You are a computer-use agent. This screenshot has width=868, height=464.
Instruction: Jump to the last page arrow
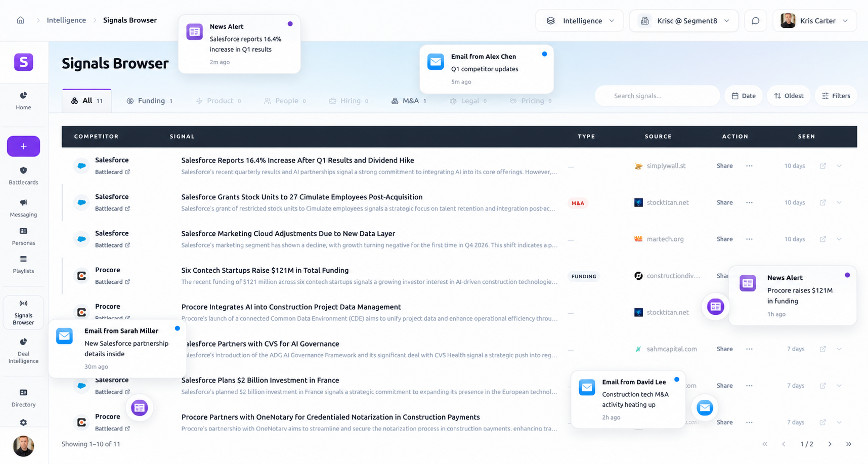coord(849,444)
